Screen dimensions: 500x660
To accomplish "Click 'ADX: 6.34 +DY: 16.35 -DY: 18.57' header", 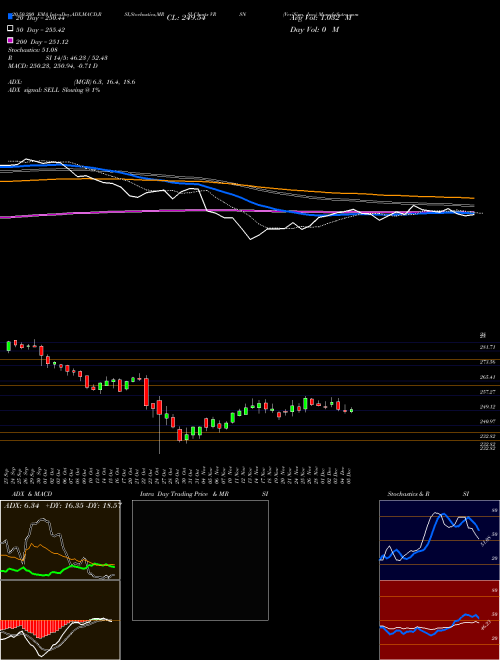I will point(63,506).
